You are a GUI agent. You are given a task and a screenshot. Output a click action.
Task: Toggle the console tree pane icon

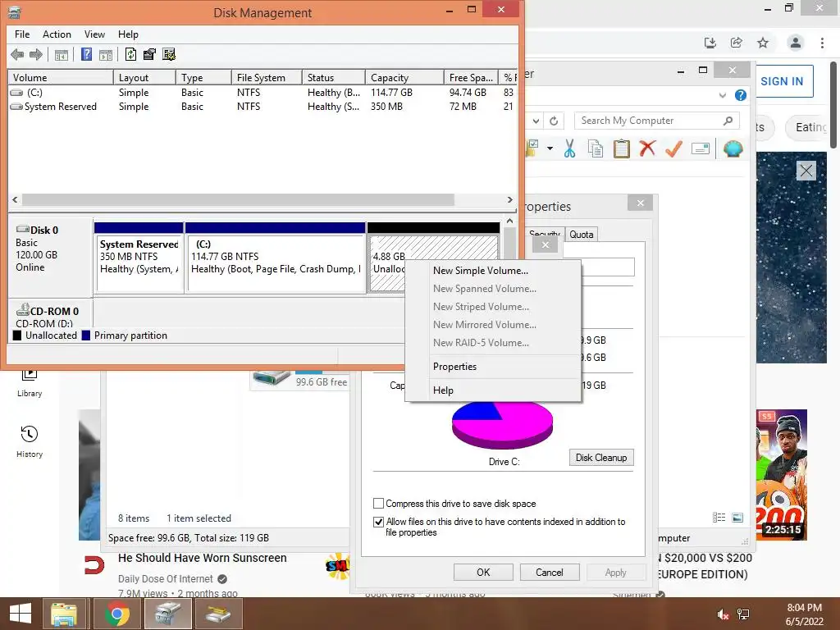[x=61, y=55]
